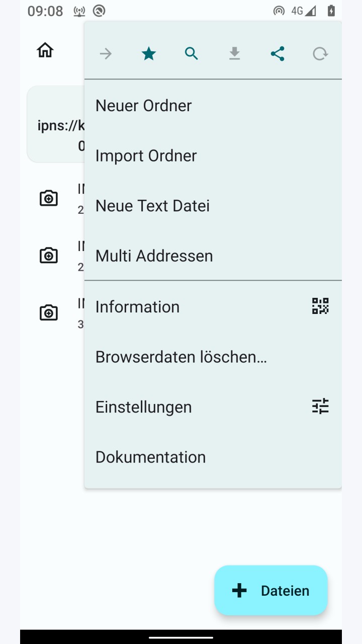Open the Dokumentation entry

[x=213, y=457]
